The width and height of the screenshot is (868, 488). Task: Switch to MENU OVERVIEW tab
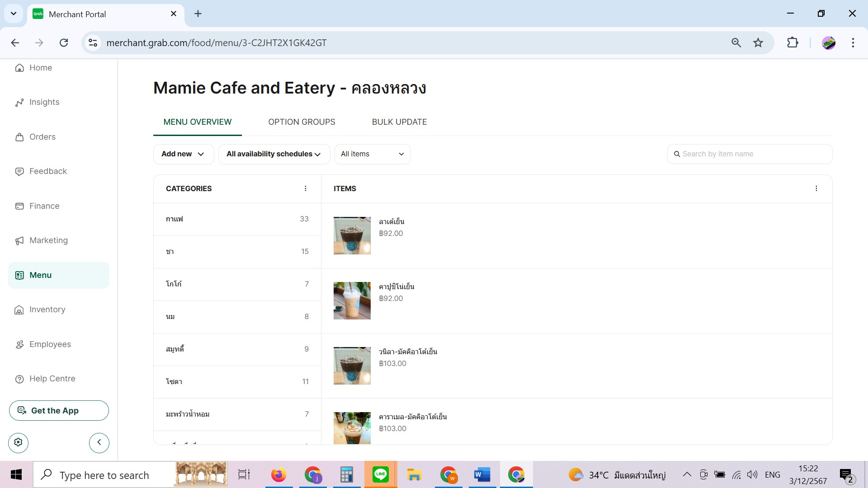click(198, 122)
